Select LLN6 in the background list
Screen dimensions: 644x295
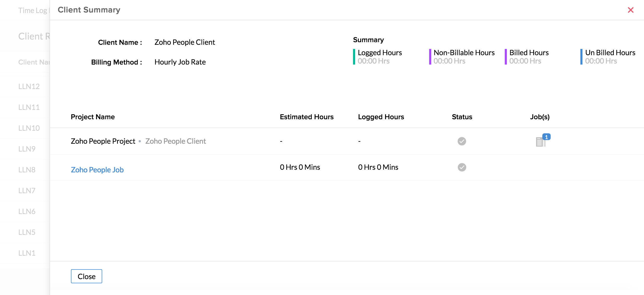tap(27, 211)
